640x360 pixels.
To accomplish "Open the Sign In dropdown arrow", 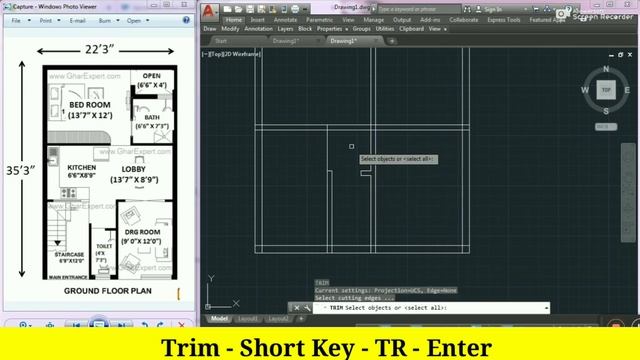I will tap(525, 9).
